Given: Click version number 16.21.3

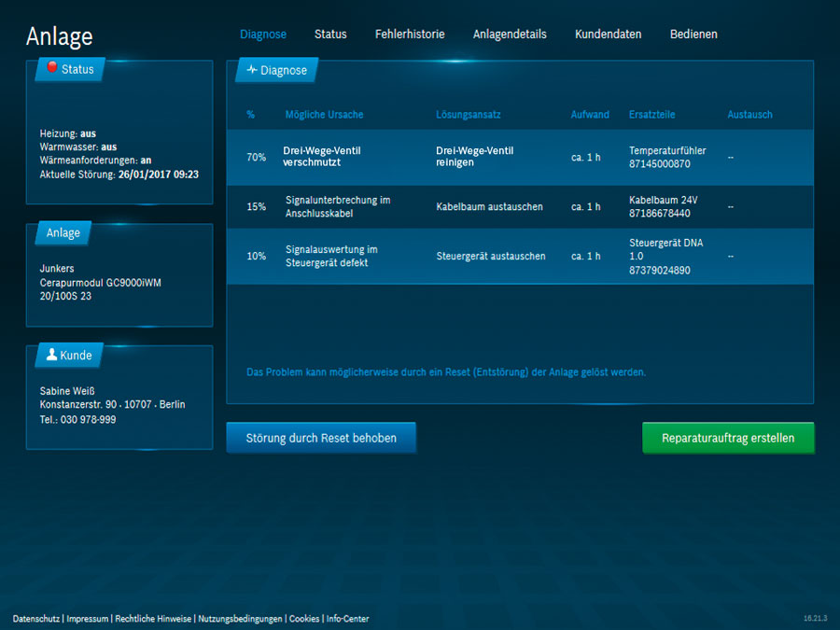Looking at the screenshot, I should [x=816, y=618].
